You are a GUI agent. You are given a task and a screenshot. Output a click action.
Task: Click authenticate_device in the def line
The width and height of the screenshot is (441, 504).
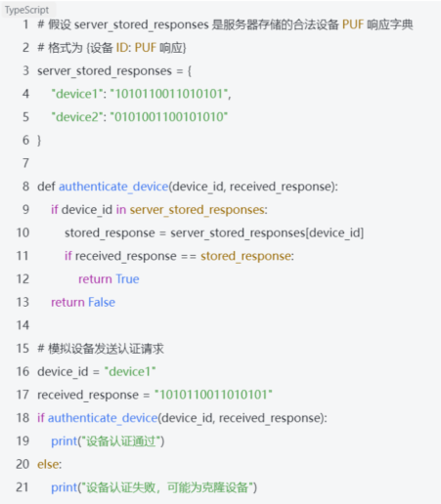click(x=113, y=187)
